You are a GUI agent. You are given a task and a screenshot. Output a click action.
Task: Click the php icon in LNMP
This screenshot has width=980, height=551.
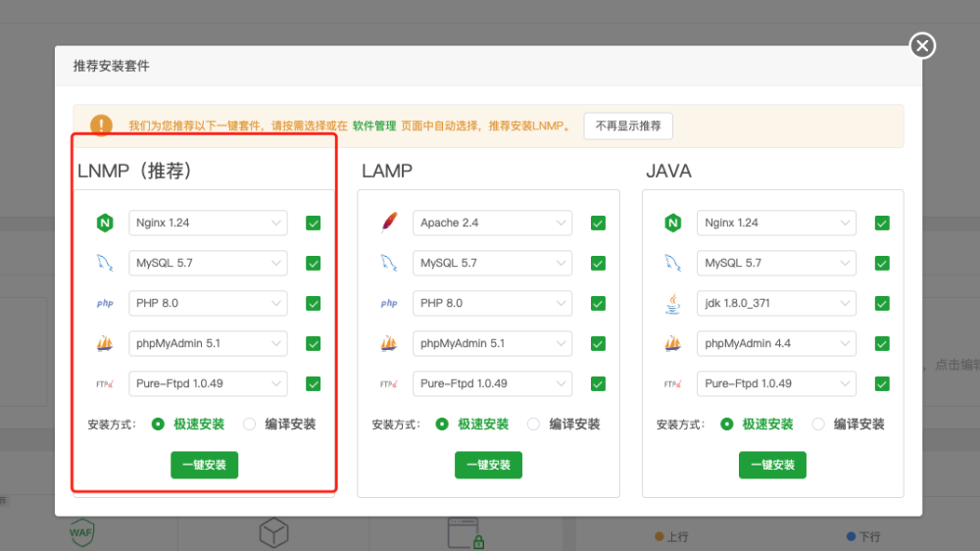tap(105, 303)
